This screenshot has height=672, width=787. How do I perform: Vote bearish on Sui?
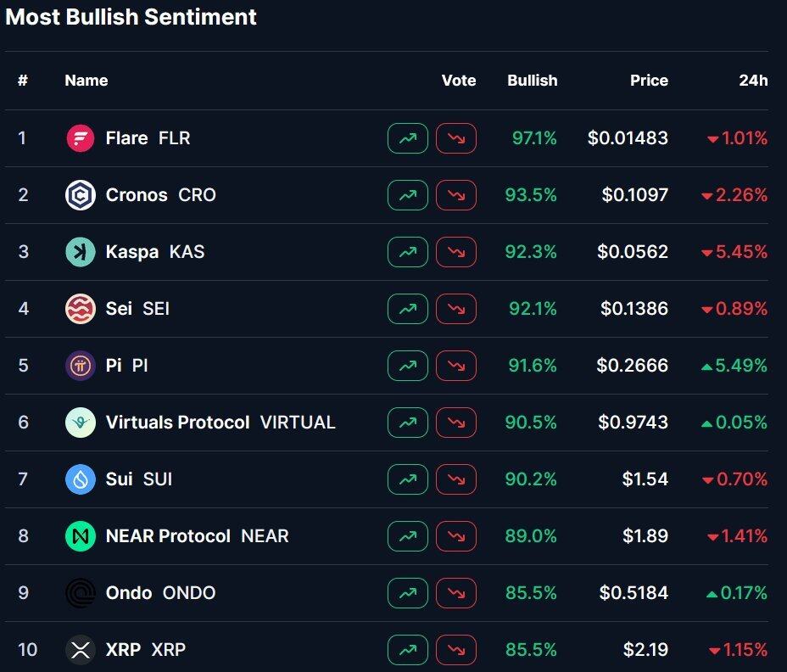click(456, 479)
